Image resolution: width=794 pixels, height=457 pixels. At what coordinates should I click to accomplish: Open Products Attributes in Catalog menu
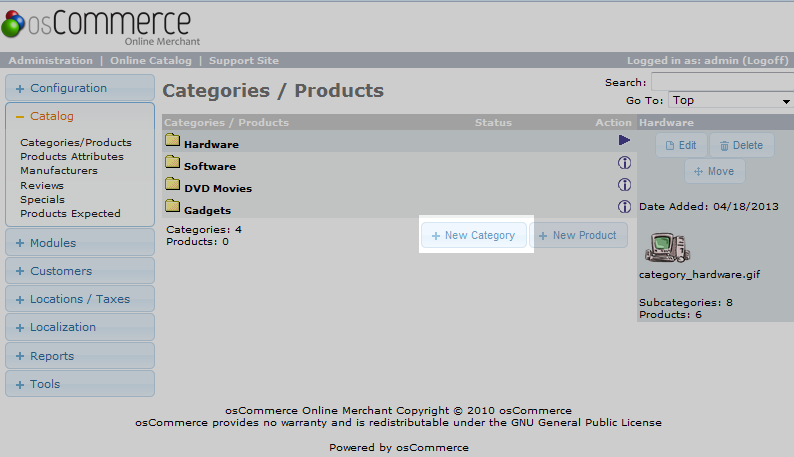click(72, 157)
